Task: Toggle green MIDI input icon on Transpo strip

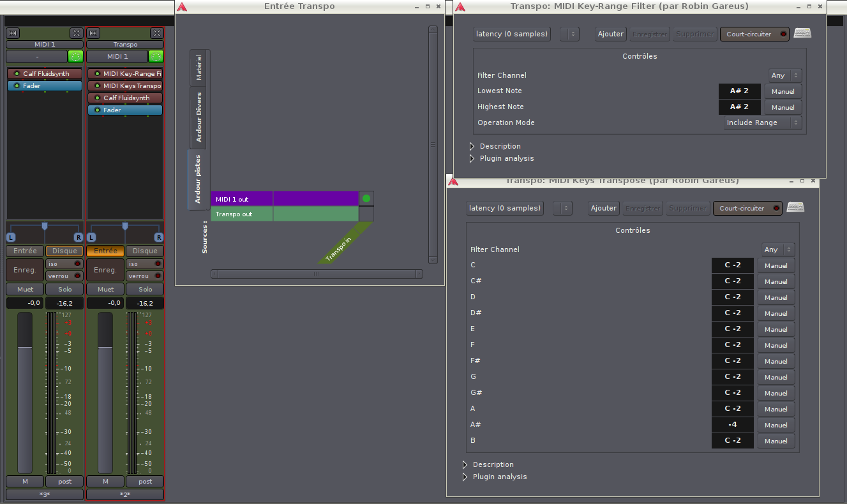Action: click(x=156, y=56)
